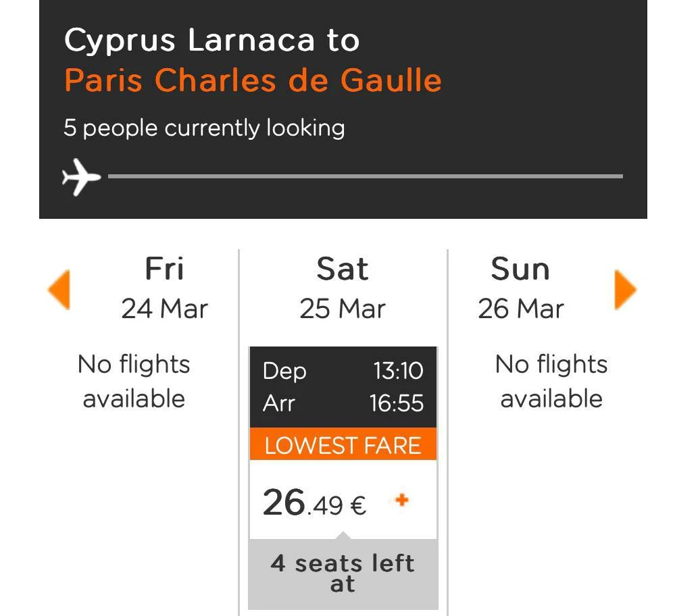The height and width of the screenshot is (616, 698).
Task: Select the Sat 25 Mar date column
Action: [343, 288]
